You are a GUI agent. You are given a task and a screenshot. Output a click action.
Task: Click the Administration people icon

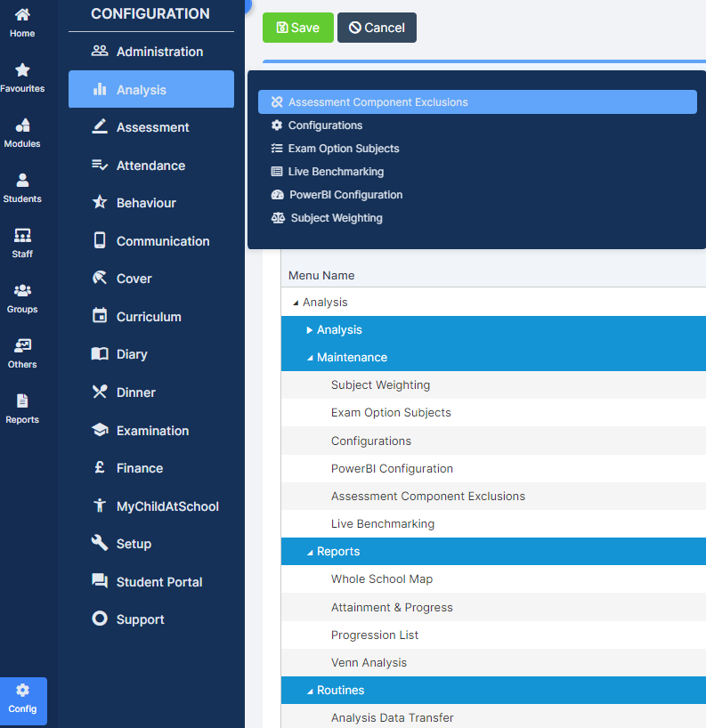(100, 51)
